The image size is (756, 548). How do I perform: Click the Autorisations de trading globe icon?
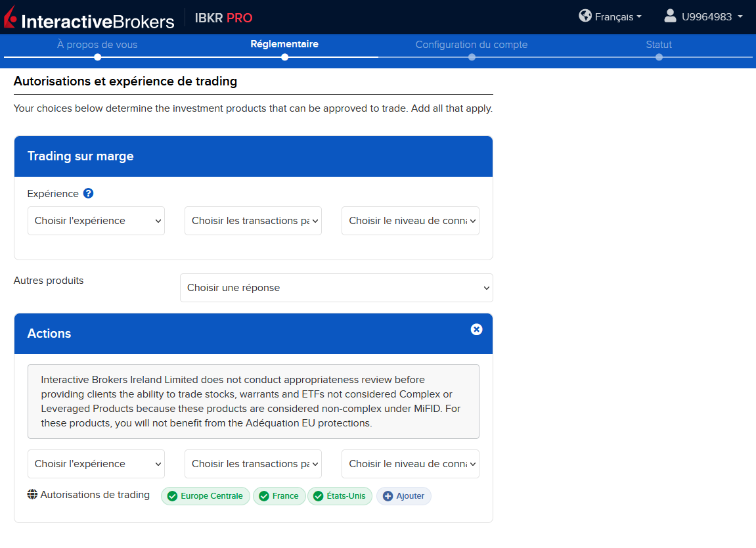point(32,495)
